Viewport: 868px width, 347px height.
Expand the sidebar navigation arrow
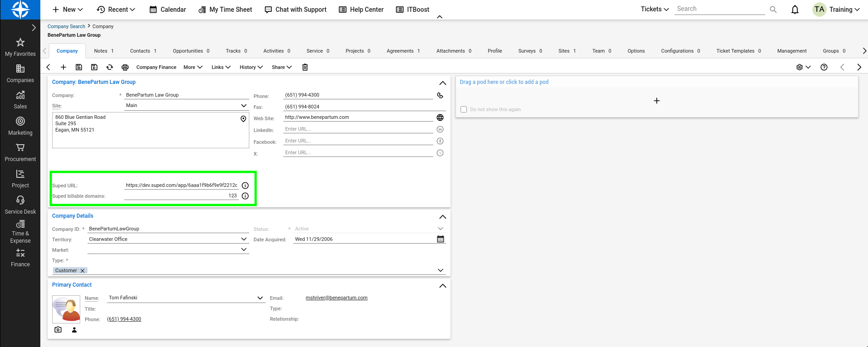coord(34,28)
